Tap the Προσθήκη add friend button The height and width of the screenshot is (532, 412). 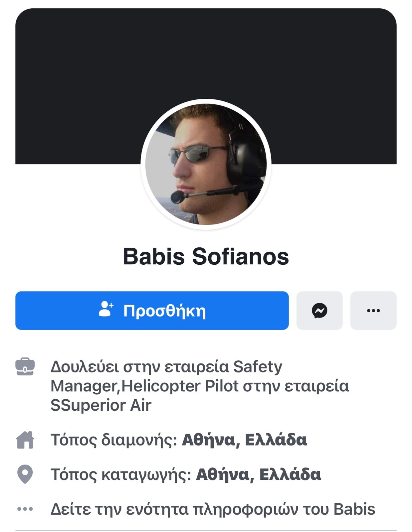(x=152, y=311)
